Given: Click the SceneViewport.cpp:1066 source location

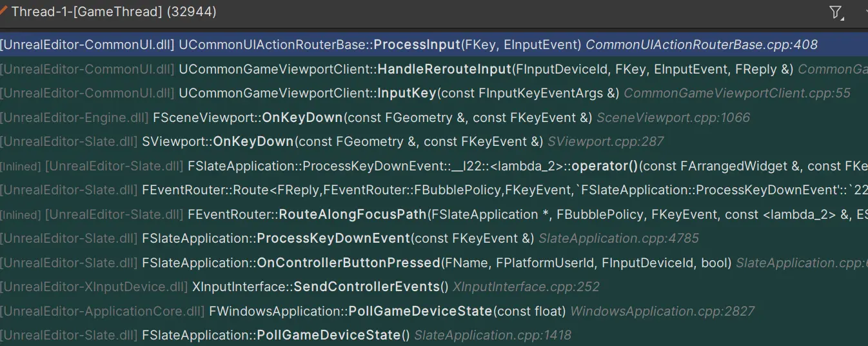Looking at the screenshot, I should coord(673,117).
